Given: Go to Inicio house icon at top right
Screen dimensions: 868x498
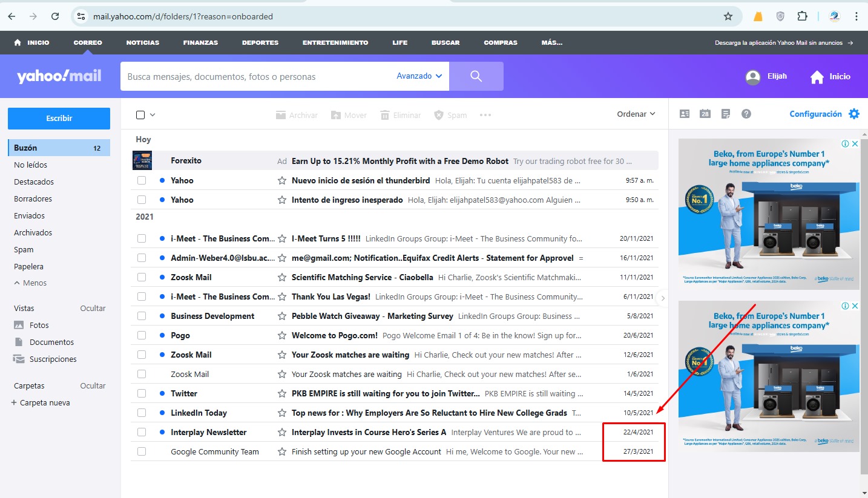Looking at the screenshot, I should click(817, 77).
